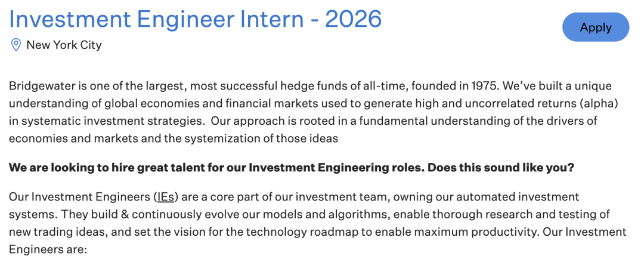Click the New York City location text
The height and width of the screenshot is (262, 644).
click(64, 44)
